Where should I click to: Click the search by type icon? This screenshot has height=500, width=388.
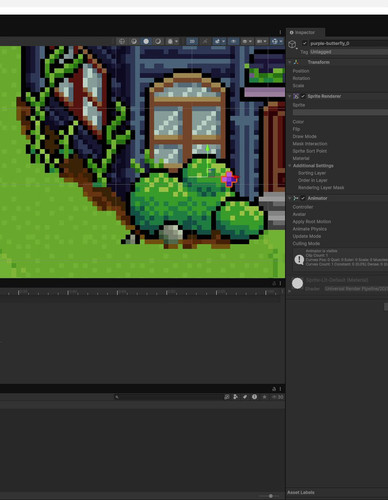(236, 397)
